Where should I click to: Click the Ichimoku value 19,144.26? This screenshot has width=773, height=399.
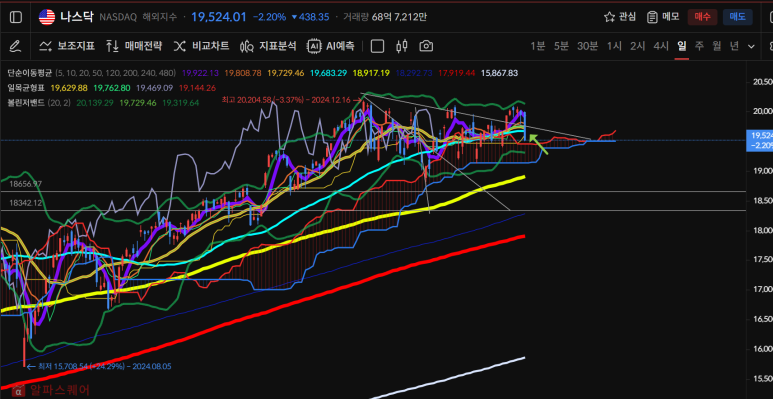point(197,88)
